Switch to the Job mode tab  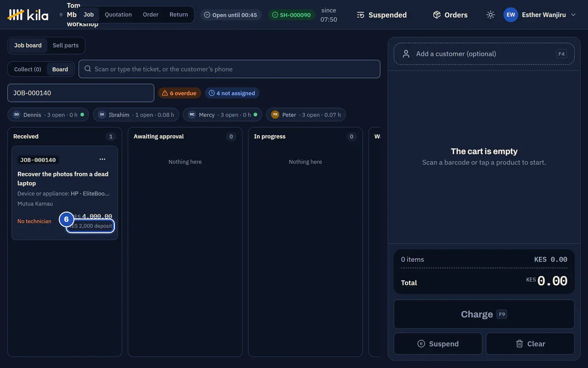89,15
